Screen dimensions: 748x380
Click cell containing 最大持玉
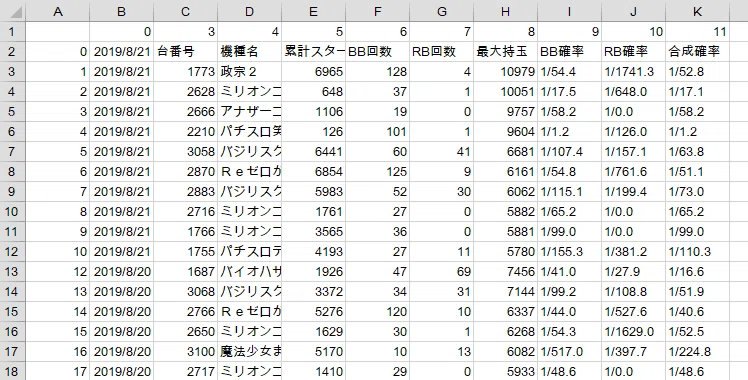pyautogui.click(x=505, y=51)
